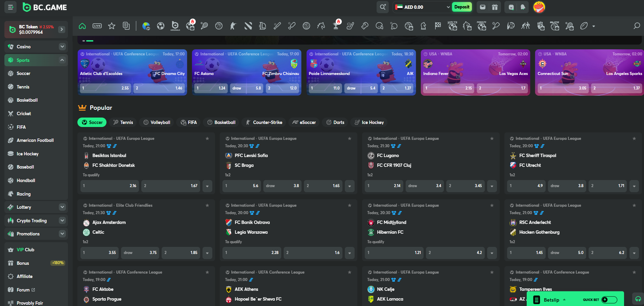Image resolution: width=644 pixels, height=306 pixels.
Task: Open Indiana Fever vs Las Vegas Aces card
Action: [x=475, y=73]
